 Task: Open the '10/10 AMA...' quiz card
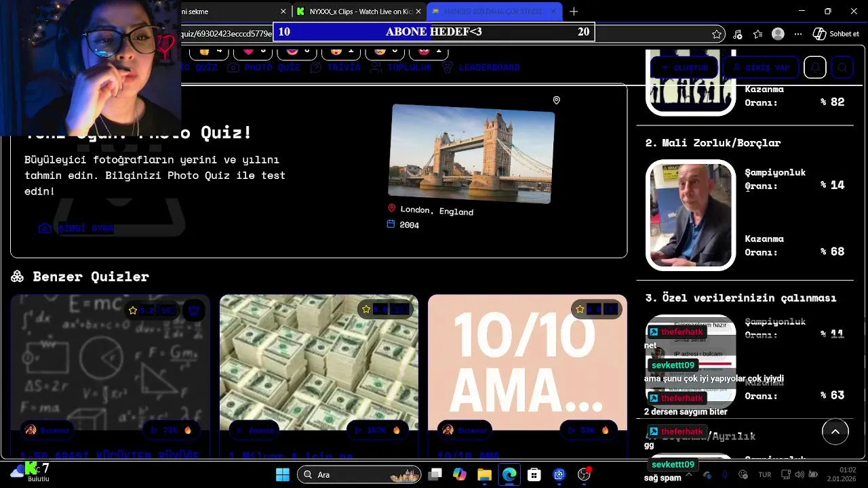(x=528, y=363)
